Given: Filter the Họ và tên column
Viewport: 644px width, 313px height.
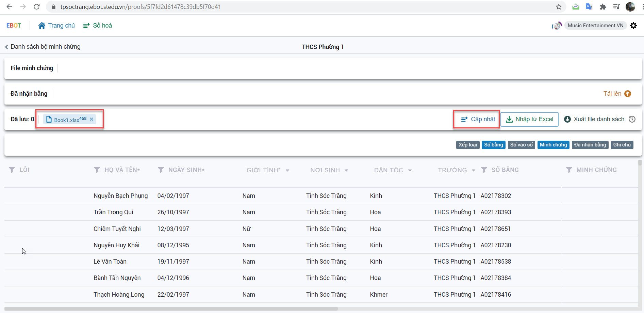Looking at the screenshot, I should [97, 170].
